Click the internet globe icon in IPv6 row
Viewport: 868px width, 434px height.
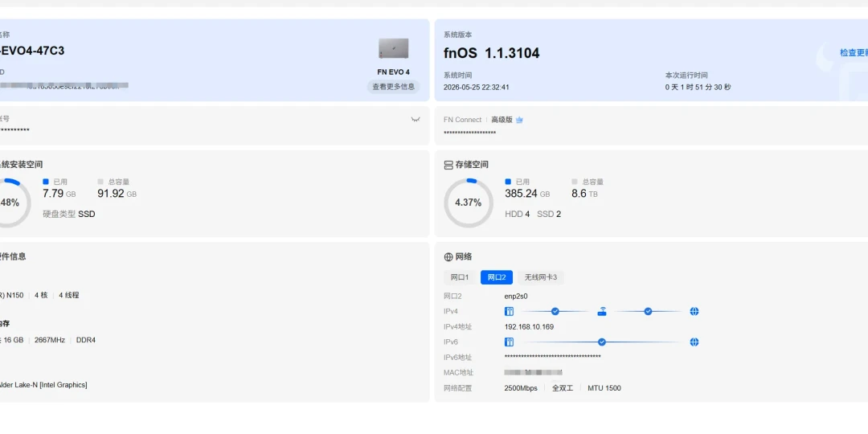694,342
